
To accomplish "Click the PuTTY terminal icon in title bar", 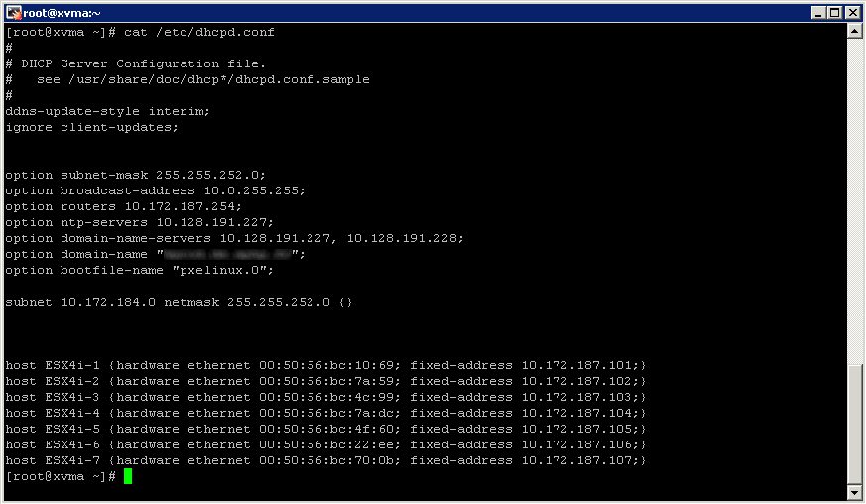I will coord(13,12).
